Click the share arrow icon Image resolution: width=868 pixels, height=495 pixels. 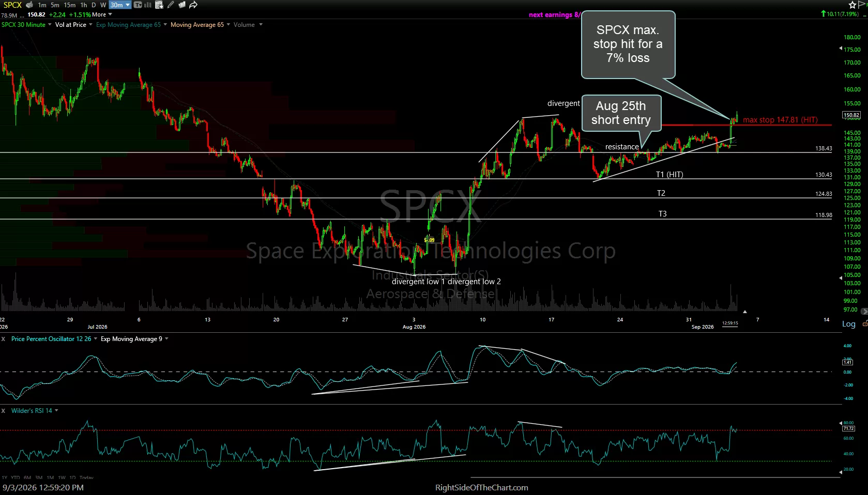pos(193,5)
